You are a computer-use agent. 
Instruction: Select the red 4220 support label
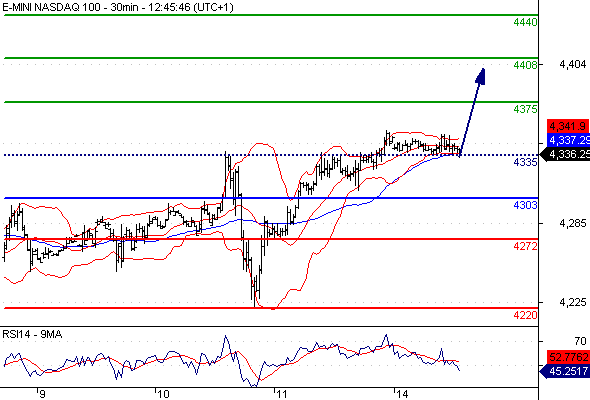[x=525, y=315]
